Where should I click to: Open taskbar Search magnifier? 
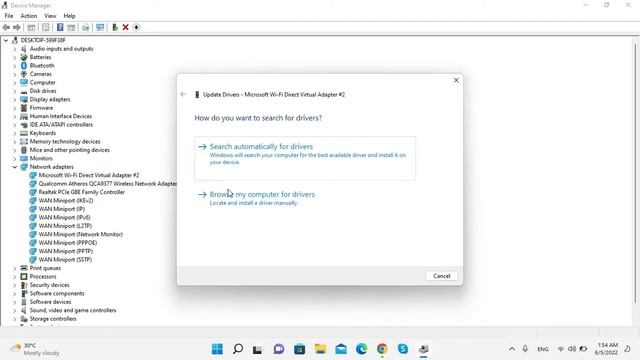click(x=238, y=349)
